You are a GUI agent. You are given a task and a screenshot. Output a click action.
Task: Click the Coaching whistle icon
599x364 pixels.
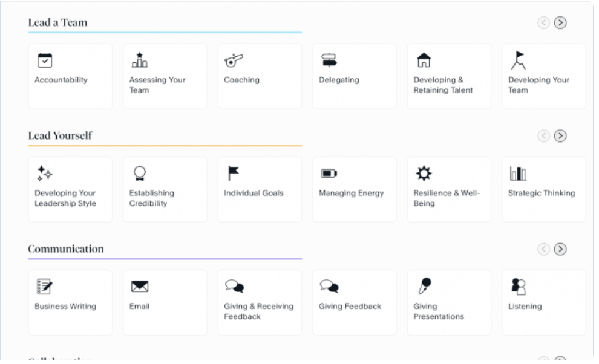pos(234,60)
